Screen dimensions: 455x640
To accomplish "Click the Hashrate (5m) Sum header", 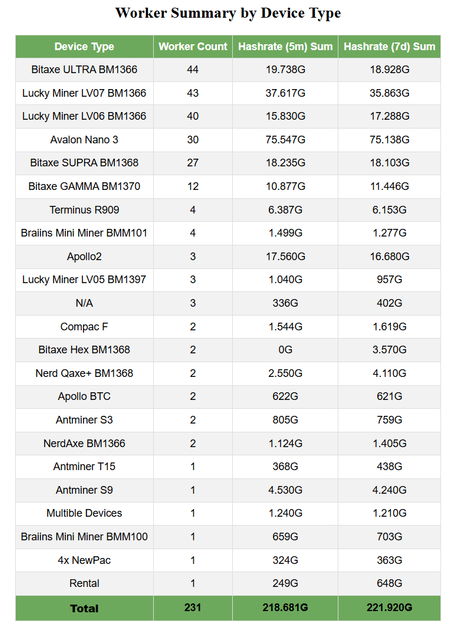I will point(285,47).
